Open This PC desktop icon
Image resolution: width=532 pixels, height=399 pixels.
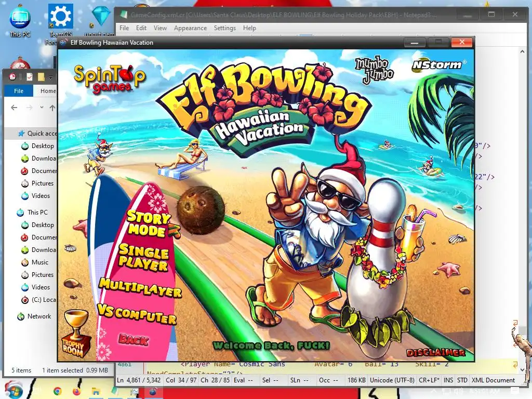pos(20,20)
